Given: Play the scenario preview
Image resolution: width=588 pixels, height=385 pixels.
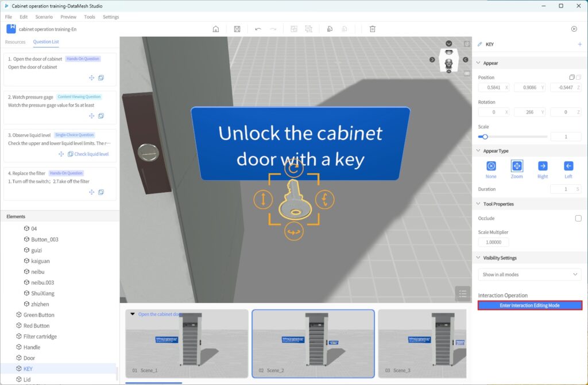Looking at the screenshot, I should tap(574, 29).
